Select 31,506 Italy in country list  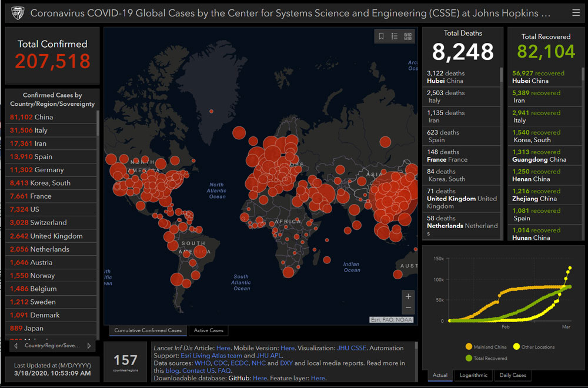click(51, 130)
